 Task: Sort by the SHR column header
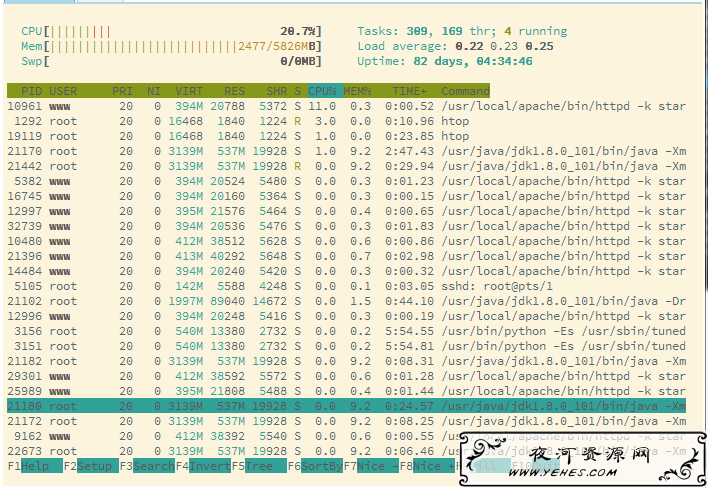click(276, 91)
